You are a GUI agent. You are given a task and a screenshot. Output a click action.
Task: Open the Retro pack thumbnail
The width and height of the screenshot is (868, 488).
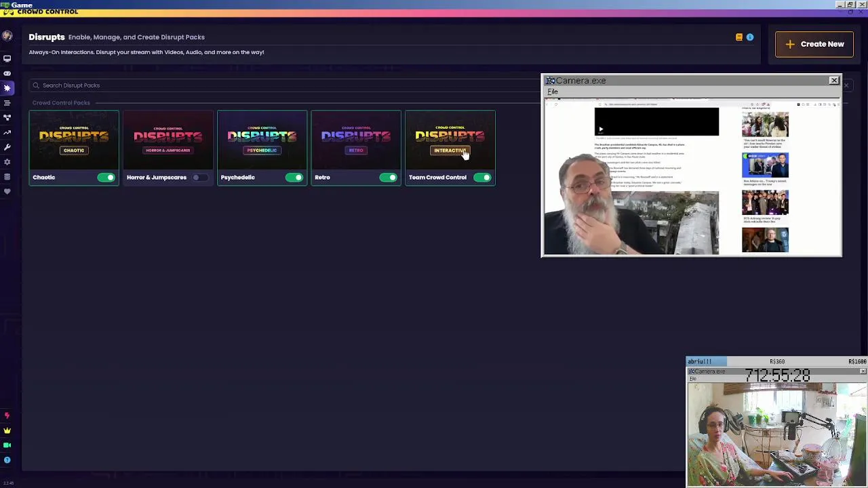(356, 140)
